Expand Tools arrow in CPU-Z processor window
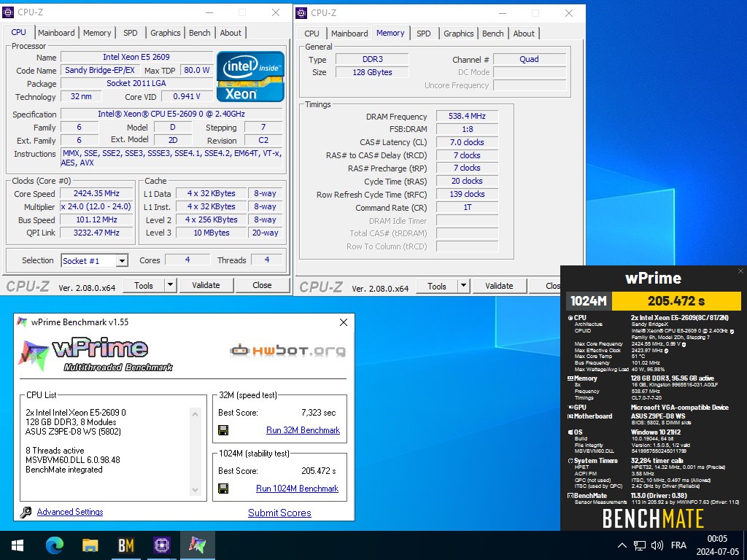 click(x=171, y=285)
